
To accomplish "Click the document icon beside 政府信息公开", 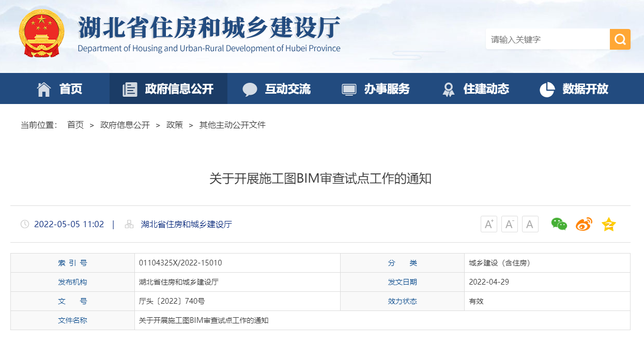I will (130, 89).
